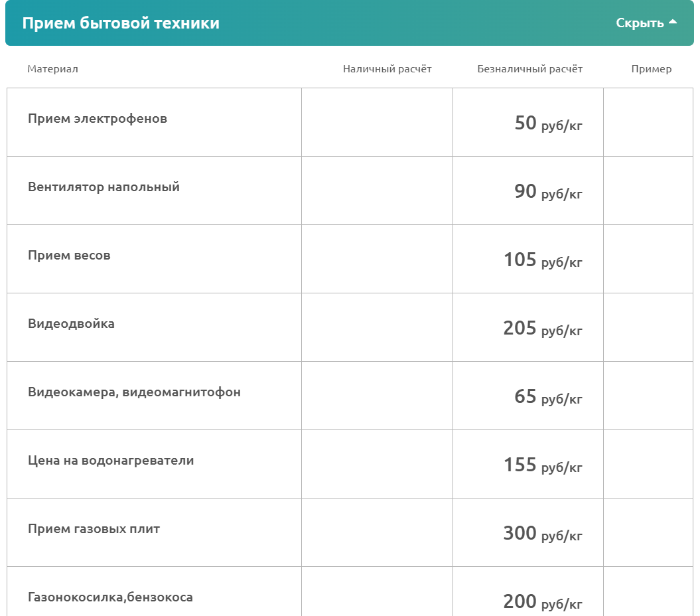Click the Видеодвойка row label

coord(71,323)
